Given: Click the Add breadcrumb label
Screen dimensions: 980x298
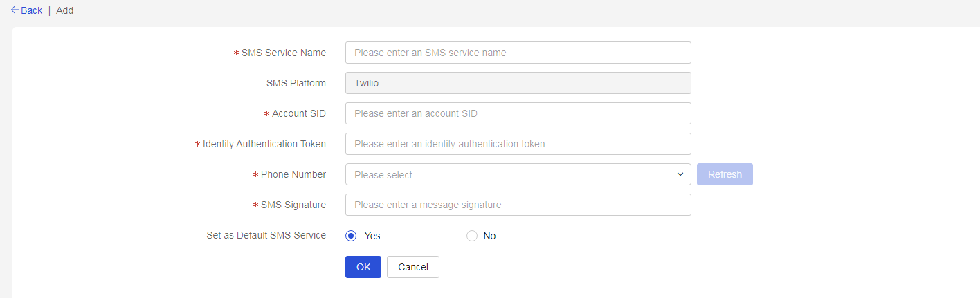Looking at the screenshot, I should pos(65,10).
